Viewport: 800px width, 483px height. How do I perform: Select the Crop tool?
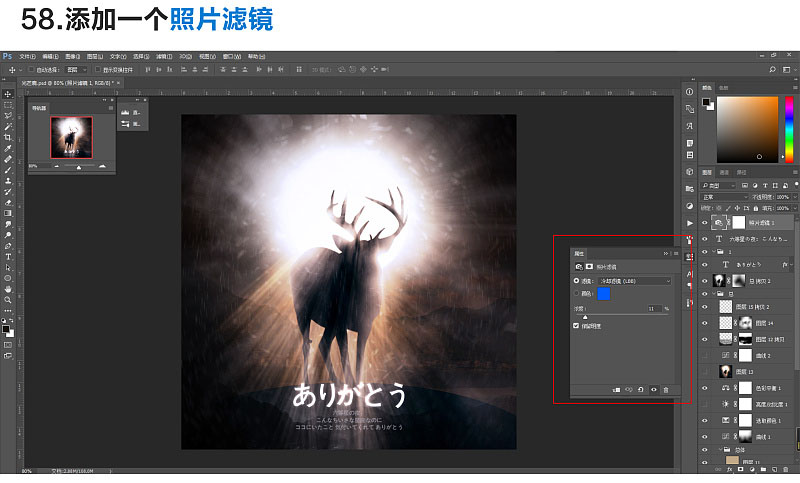tap(8, 137)
